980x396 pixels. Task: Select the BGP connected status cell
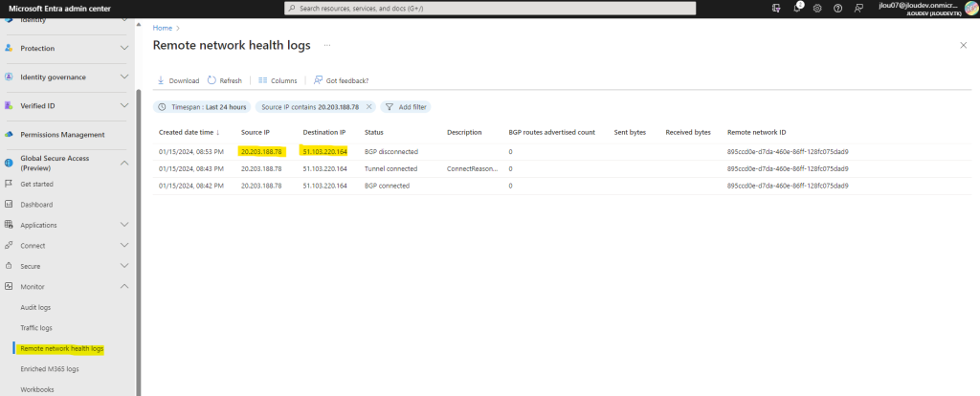point(387,186)
